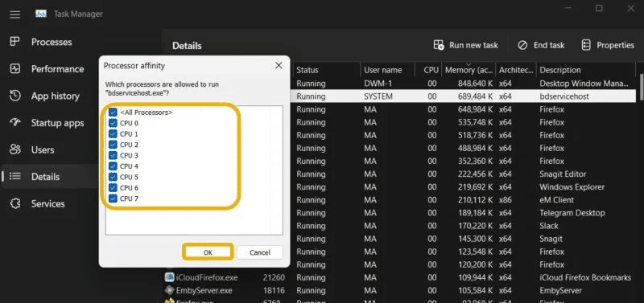The image size is (644, 303).
Task: Uncheck the CPU 4 checkbox
Action: [x=113, y=166]
